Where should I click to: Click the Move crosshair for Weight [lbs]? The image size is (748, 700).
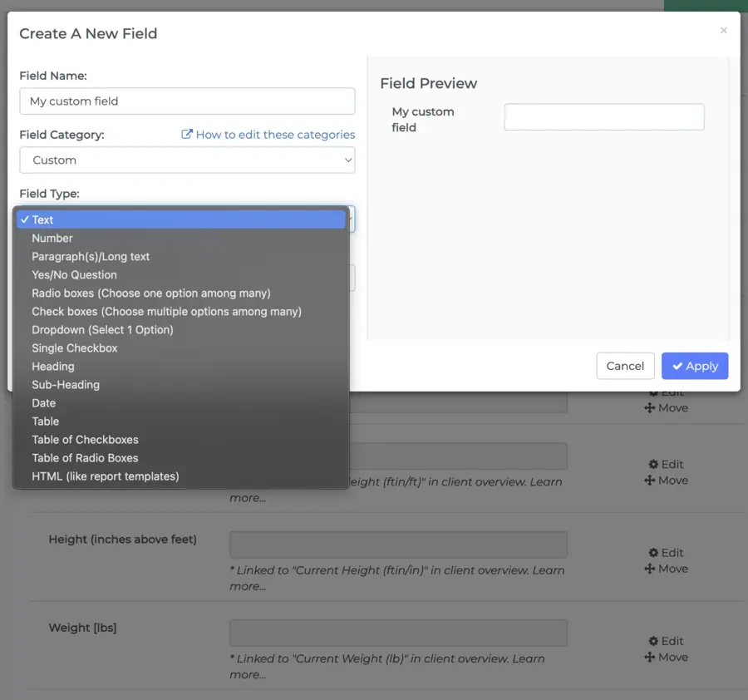click(x=665, y=656)
